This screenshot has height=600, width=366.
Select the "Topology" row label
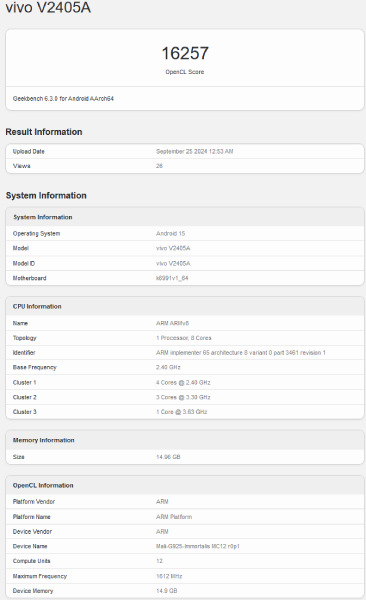tap(25, 338)
